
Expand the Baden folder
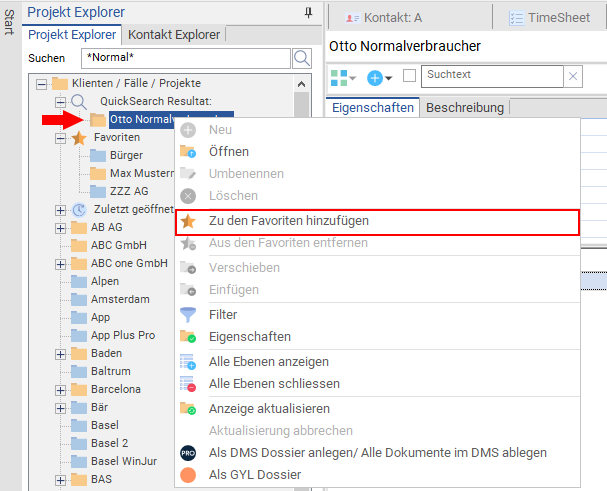pos(60,354)
